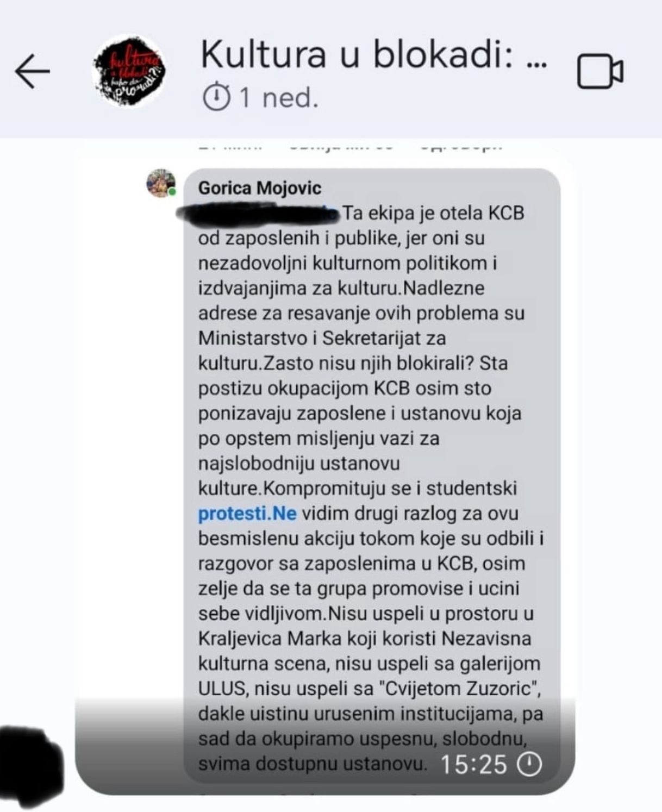The width and height of the screenshot is (662, 812).
Task: Open the Kultura u blokadi group avatar
Action: coord(129,71)
